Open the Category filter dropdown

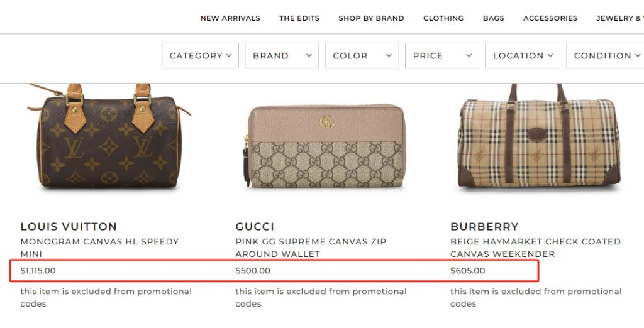tap(201, 56)
